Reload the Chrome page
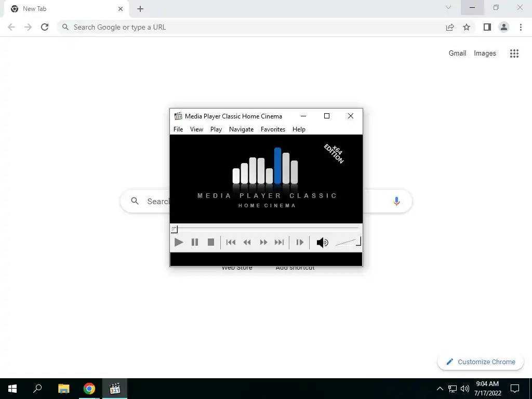 click(45, 27)
